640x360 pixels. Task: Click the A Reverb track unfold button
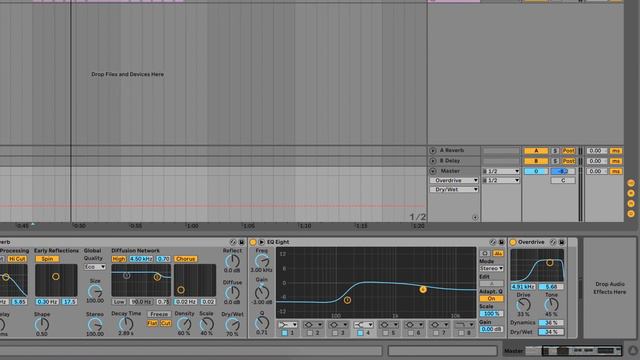point(433,151)
